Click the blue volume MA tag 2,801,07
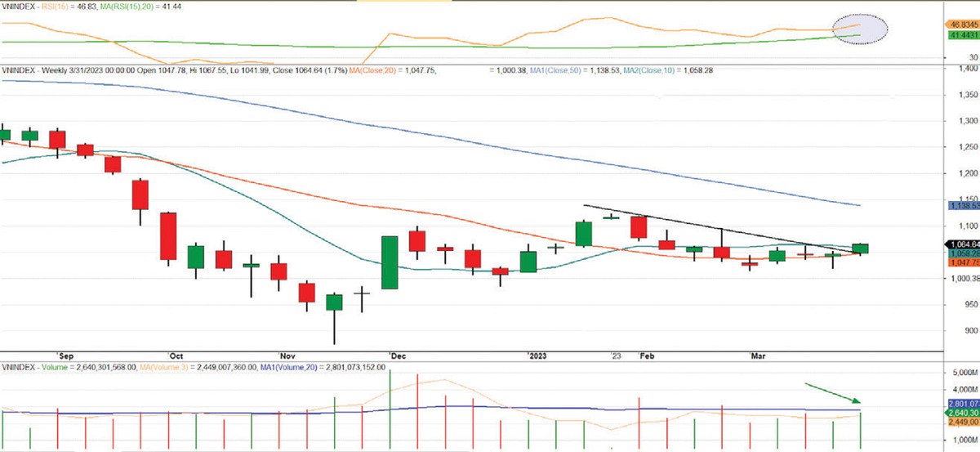 pyautogui.click(x=960, y=403)
